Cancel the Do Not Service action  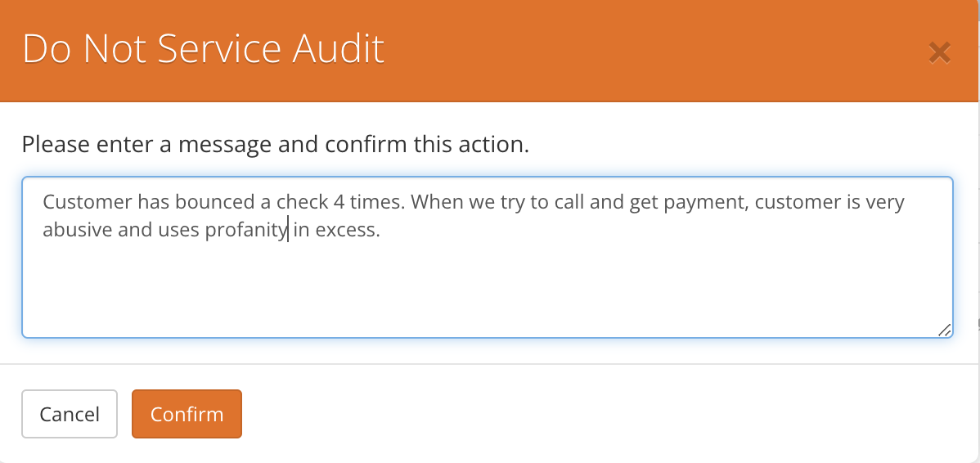(x=70, y=414)
